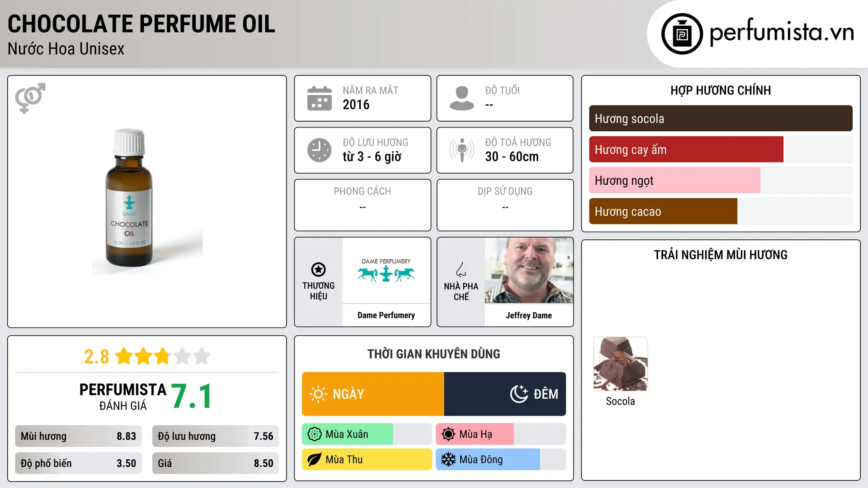Image resolution: width=868 pixels, height=488 pixels.
Task: Click the last grey rating star
Action: click(201, 356)
